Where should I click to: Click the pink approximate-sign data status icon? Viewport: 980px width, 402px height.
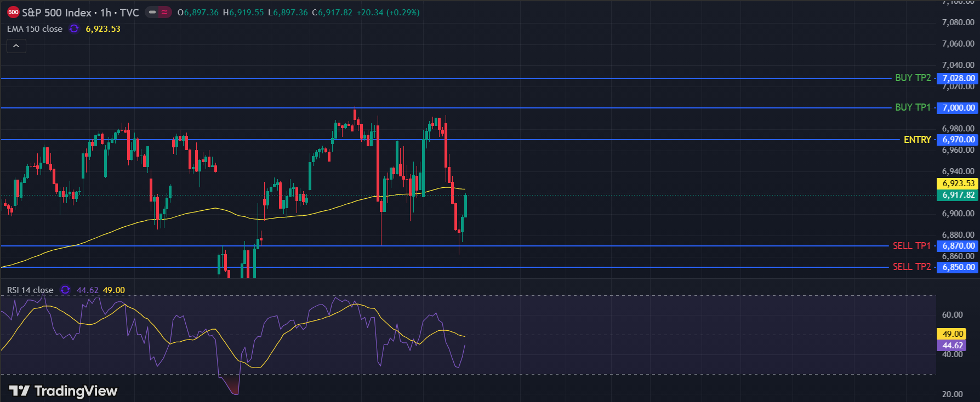coord(164,12)
